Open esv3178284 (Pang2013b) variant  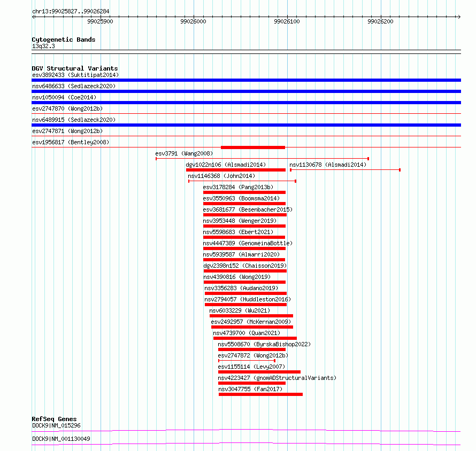(238, 187)
